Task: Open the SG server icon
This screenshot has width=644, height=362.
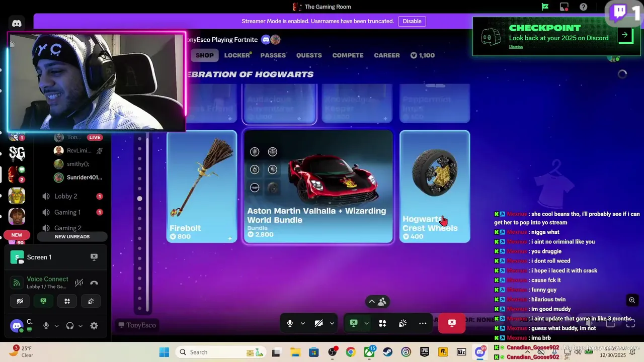Action: click(17, 153)
